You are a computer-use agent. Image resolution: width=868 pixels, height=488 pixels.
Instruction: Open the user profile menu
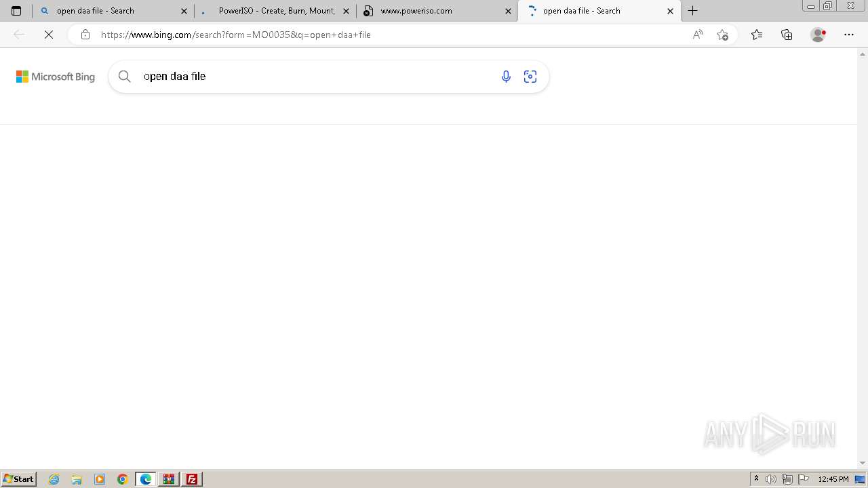pos(818,35)
